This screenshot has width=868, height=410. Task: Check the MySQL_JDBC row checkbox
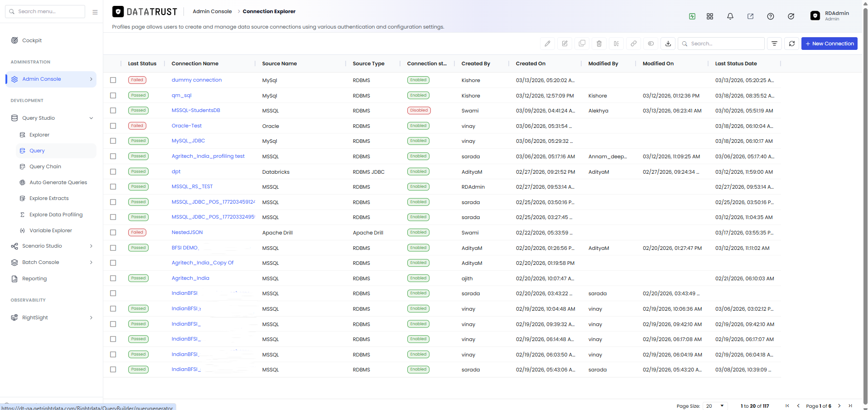(113, 141)
